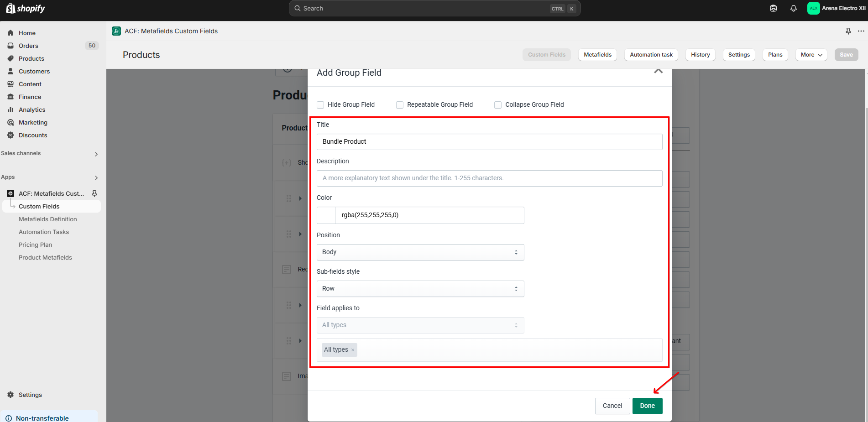Image resolution: width=868 pixels, height=422 pixels.
Task: Click the Analytics bar chart icon
Action: click(x=10, y=109)
